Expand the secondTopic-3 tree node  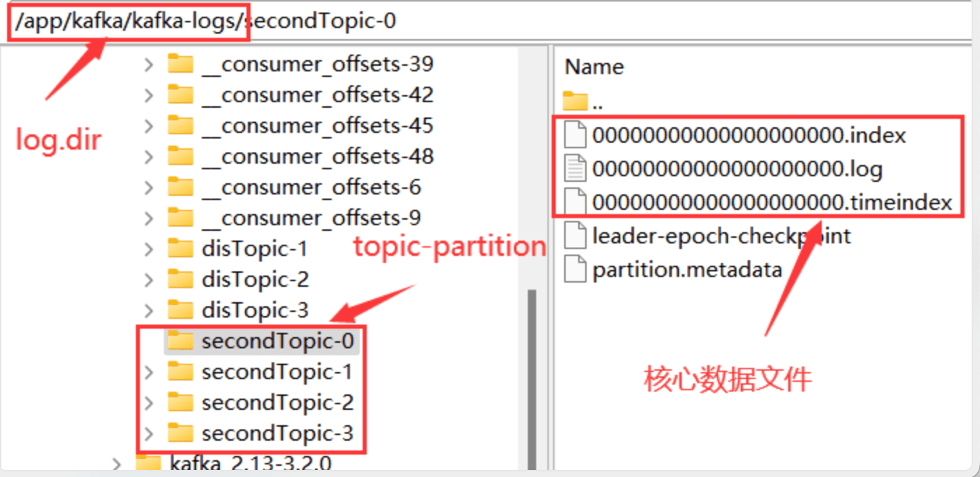pyautogui.click(x=148, y=434)
